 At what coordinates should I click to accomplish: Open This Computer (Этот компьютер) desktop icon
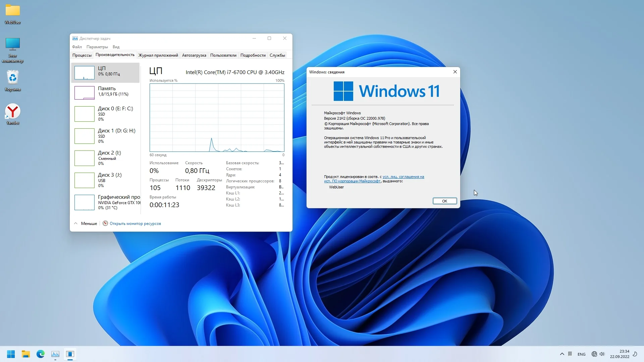point(12,45)
